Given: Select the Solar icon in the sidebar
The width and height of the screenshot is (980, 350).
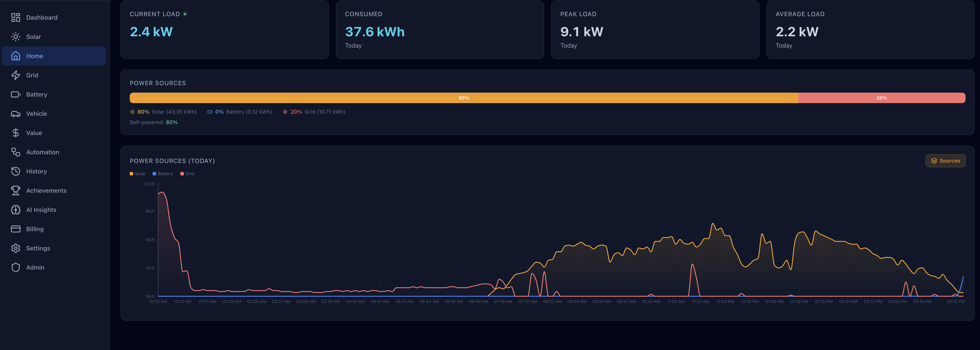Looking at the screenshot, I should pos(16,36).
